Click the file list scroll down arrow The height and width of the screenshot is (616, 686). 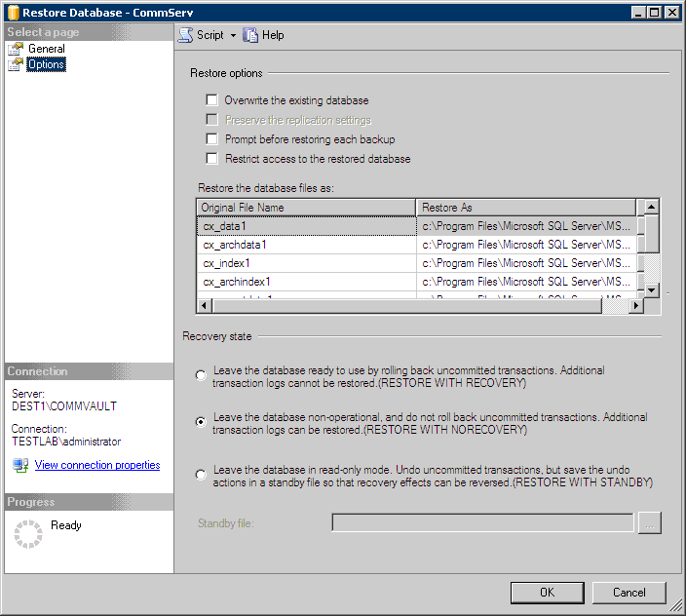pyautogui.click(x=652, y=290)
